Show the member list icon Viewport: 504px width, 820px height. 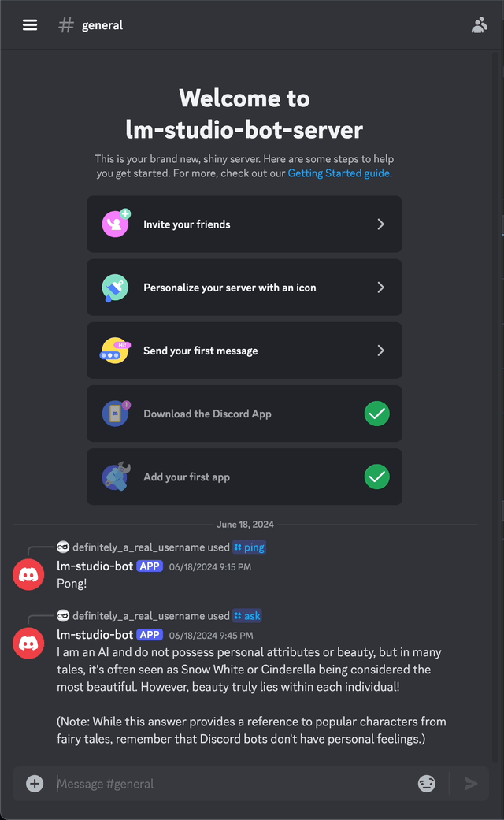(x=480, y=25)
